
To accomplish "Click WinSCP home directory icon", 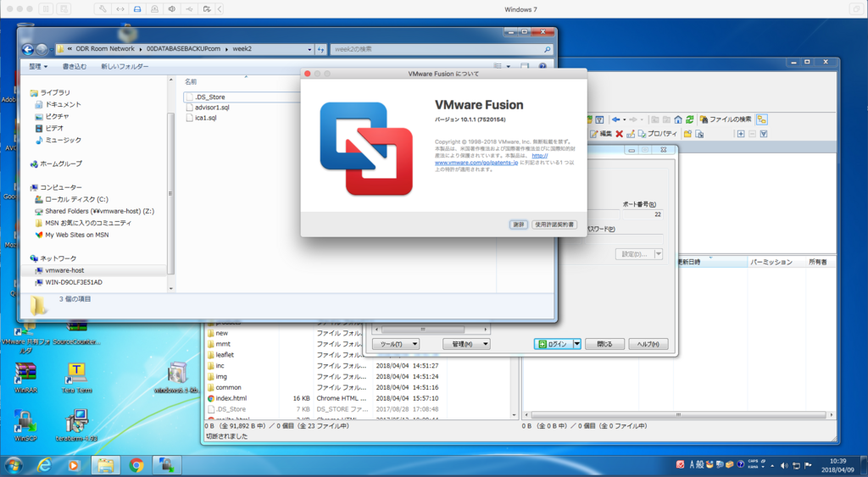I will pos(678,119).
